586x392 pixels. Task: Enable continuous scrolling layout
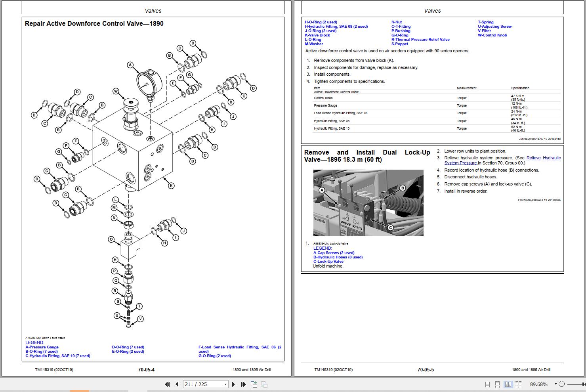pyautogui.click(x=497, y=384)
